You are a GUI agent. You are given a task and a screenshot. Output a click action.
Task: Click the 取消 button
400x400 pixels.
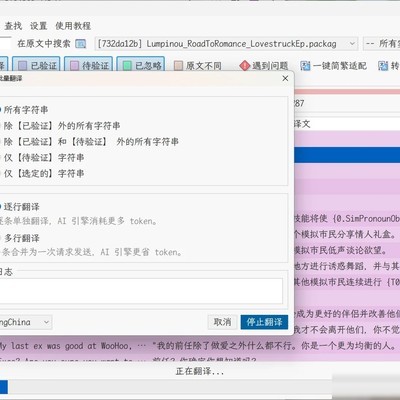[x=222, y=322]
